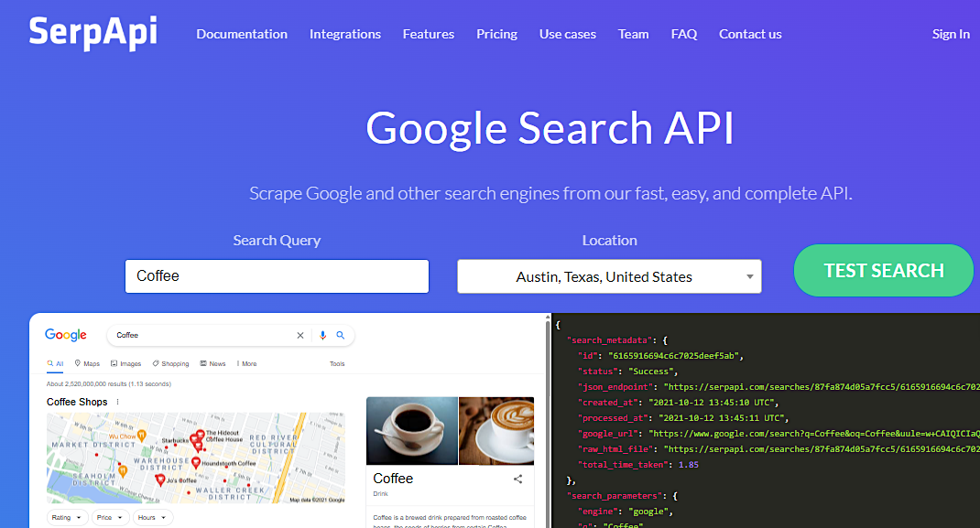The image size is (980, 528).
Task: Clear the Google search box with the X icon
Action: coord(300,335)
